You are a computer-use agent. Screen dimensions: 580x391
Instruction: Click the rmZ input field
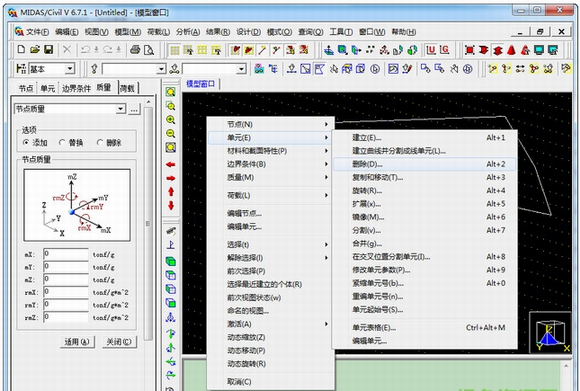[x=66, y=317]
